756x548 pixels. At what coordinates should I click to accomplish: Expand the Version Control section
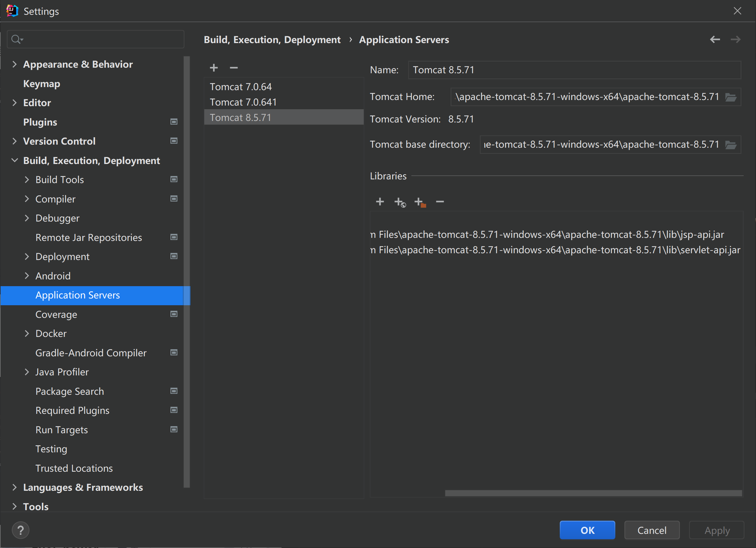tap(14, 141)
